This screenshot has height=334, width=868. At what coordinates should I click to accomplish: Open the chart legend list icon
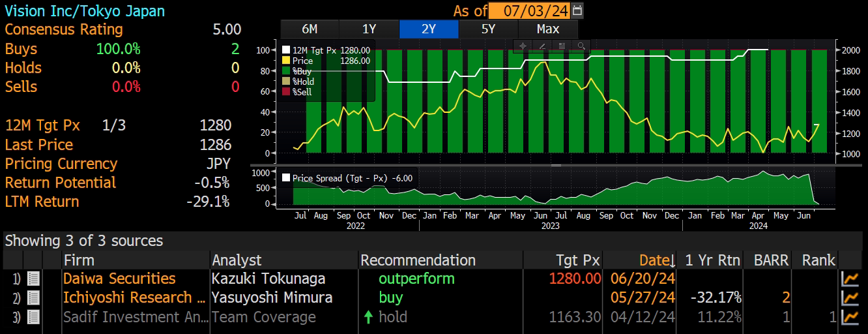click(562, 46)
